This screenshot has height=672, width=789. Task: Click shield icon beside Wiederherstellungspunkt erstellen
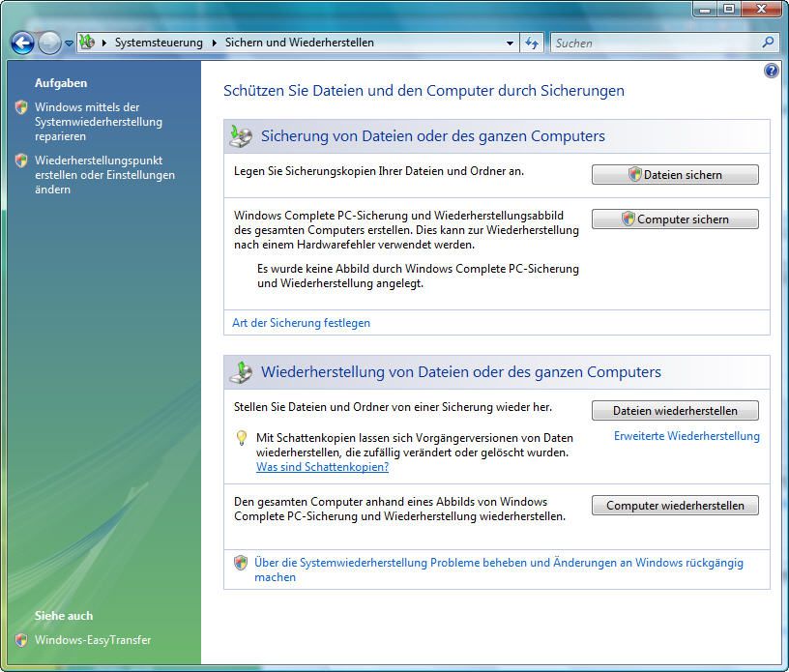coord(21,161)
